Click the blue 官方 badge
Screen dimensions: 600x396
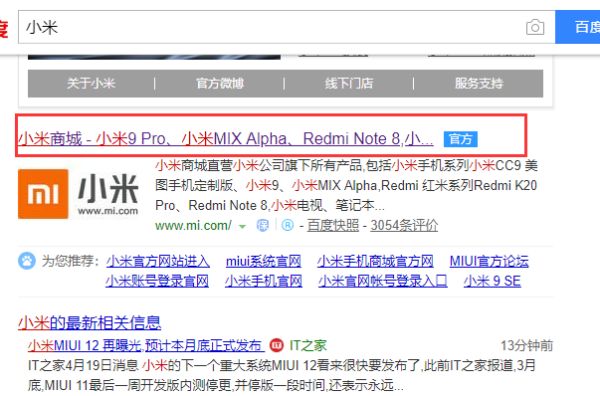coord(461,139)
